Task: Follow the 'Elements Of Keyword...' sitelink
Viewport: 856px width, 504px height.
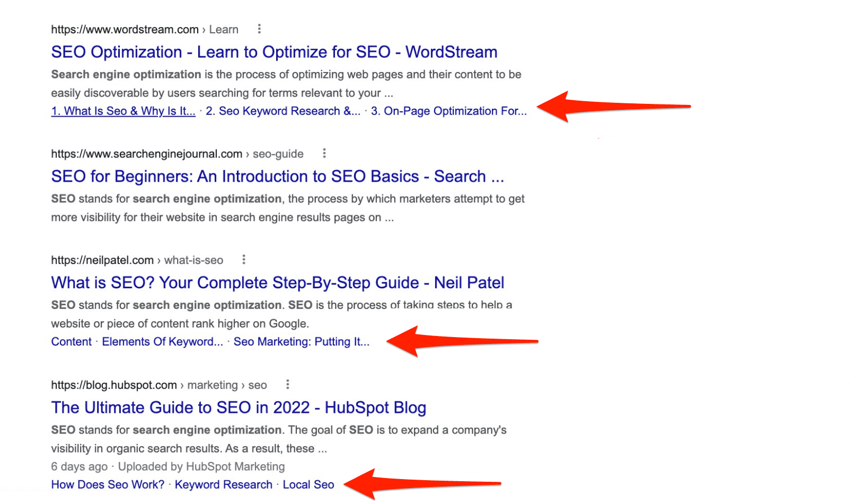Action: click(x=163, y=342)
